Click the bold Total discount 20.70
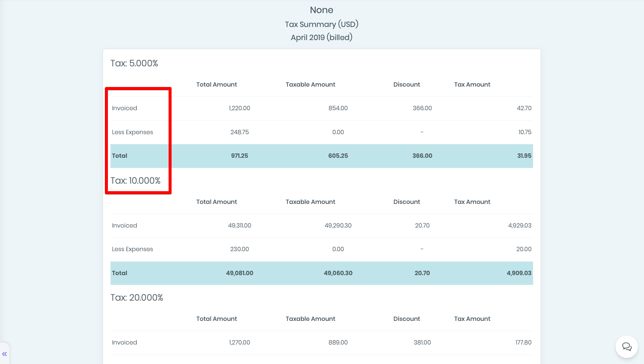Viewport: 644px width, 364px height. coord(422,273)
